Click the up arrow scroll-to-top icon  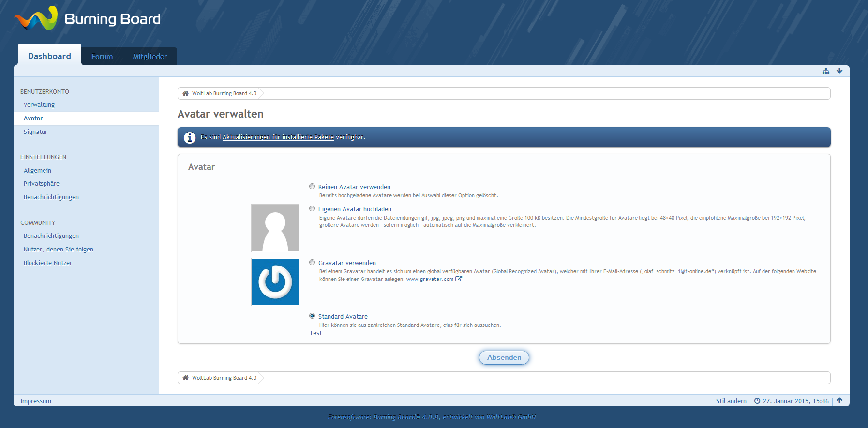839,400
